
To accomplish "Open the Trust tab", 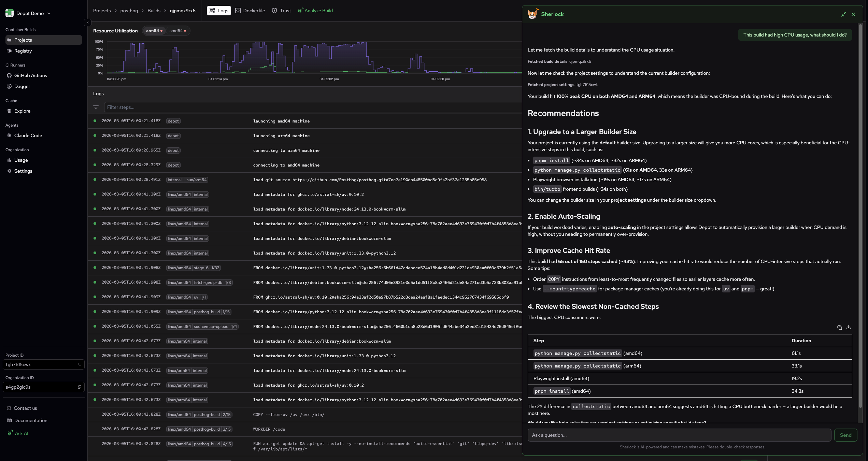I will [282, 11].
